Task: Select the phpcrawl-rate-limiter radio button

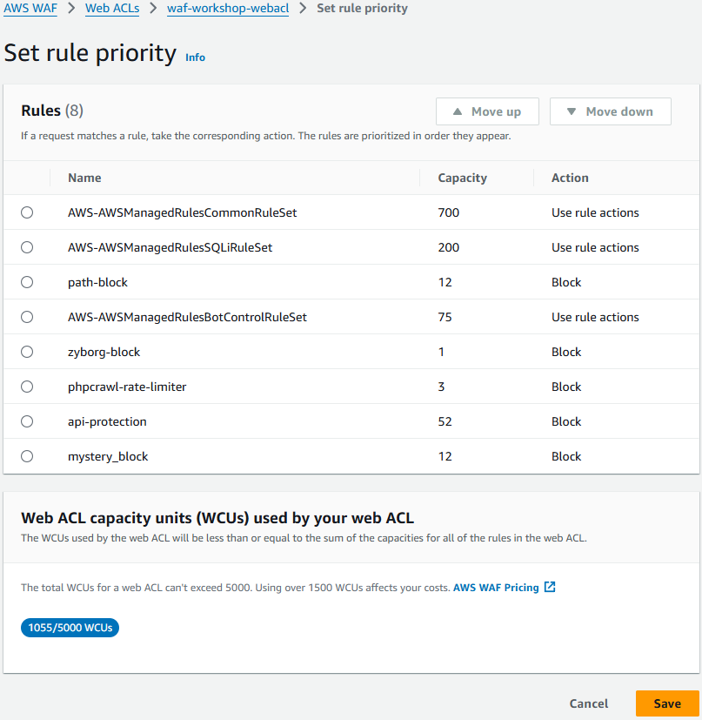Action: 27,387
